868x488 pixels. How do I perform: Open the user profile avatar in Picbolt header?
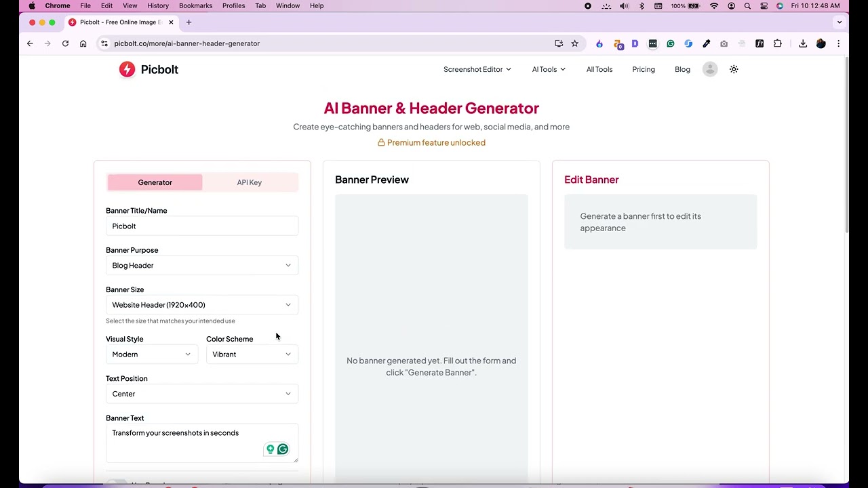point(710,69)
